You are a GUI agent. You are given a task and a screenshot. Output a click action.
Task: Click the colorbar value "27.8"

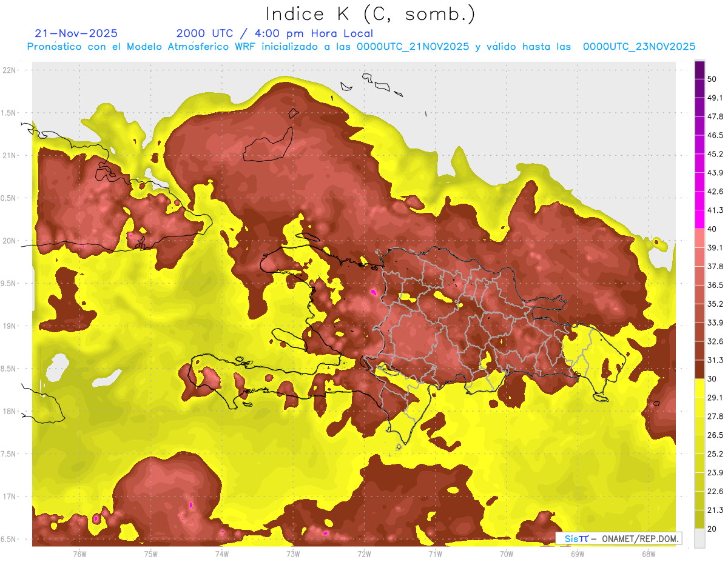coord(715,416)
